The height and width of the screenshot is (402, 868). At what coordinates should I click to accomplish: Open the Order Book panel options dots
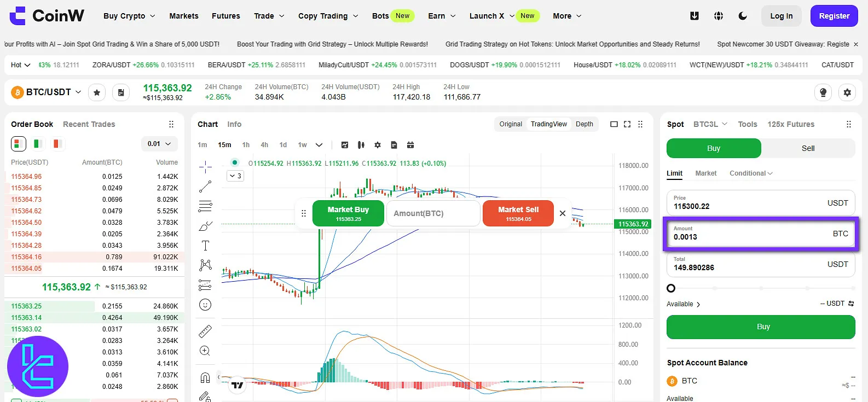click(x=171, y=124)
